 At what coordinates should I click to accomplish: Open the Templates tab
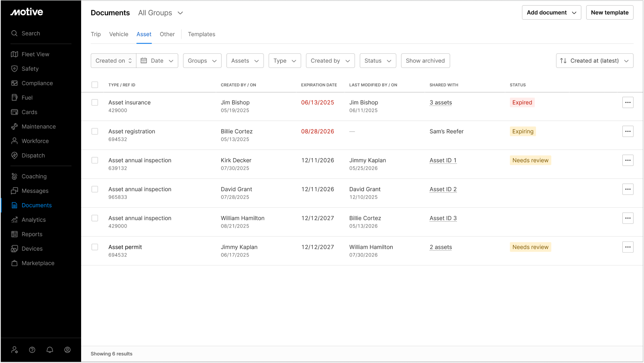coord(202,34)
